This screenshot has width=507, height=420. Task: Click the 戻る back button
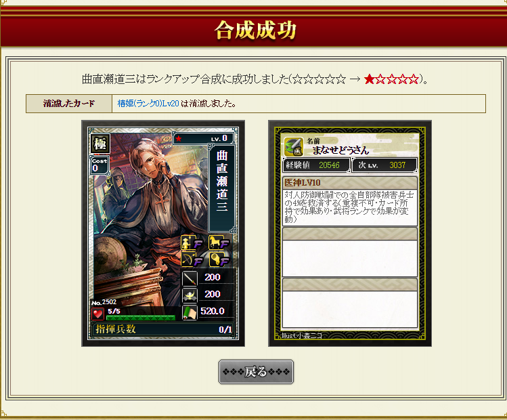pos(256,372)
